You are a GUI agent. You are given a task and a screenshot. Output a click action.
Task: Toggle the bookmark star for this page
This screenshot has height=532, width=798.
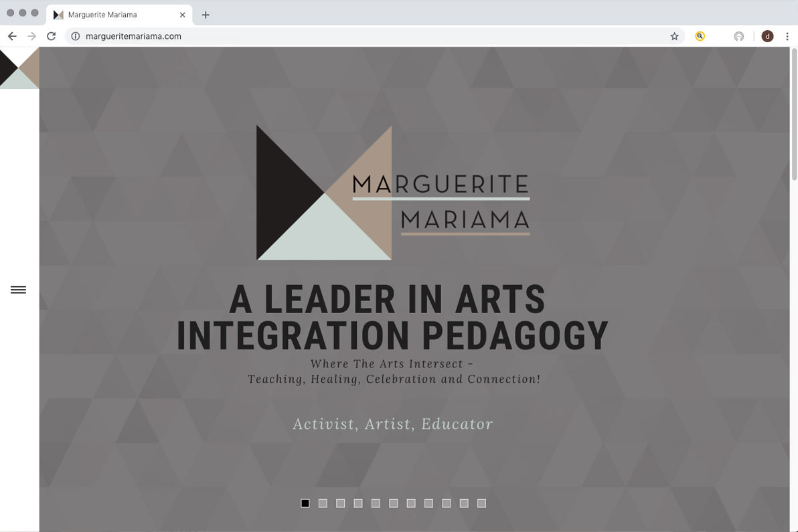tap(674, 36)
